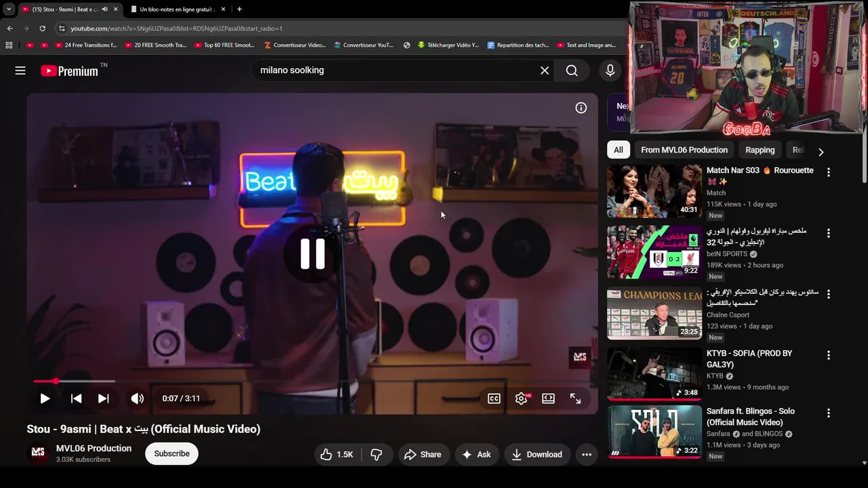Reload the current page
868x488 pixels.
(42, 28)
